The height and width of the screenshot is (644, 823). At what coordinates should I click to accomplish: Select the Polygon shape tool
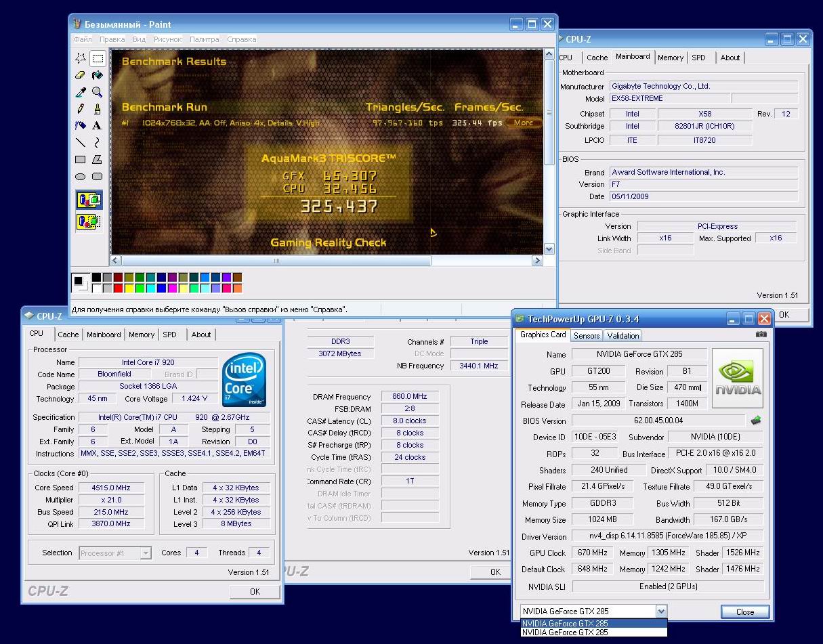pyautogui.click(x=98, y=160)
